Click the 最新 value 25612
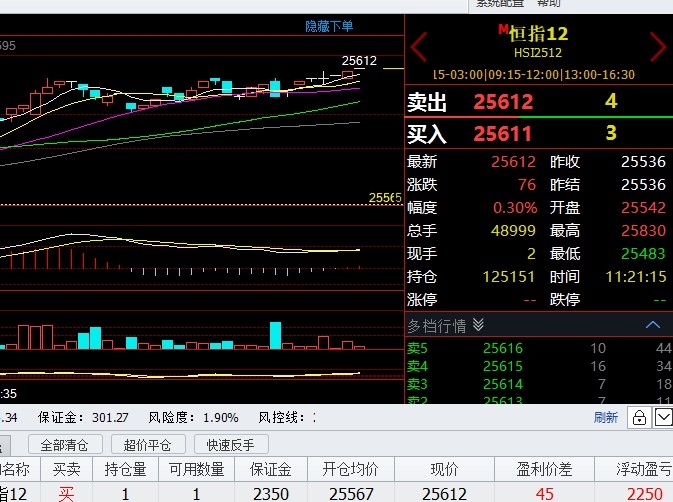The image size is (673, 502). pyautogui.click(x=513, y=162)
